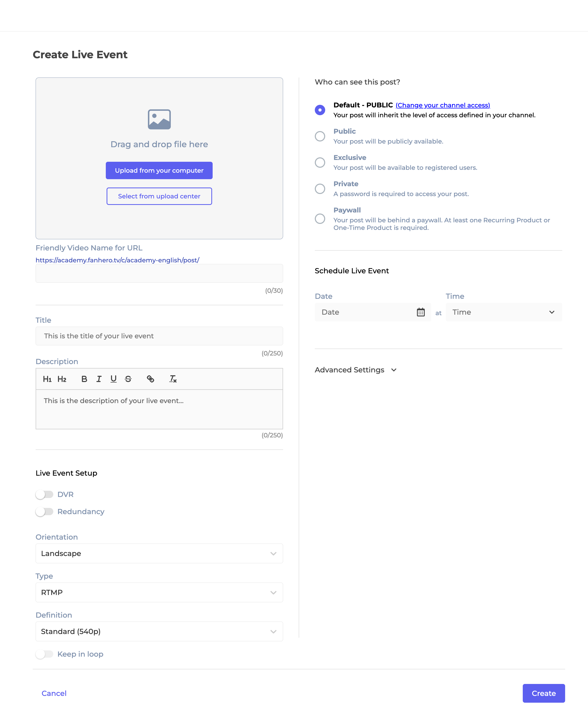This screenshot has height=724, width=588.
Task: Toggle underline formatting in description editor
Action: tap(114, 379)
